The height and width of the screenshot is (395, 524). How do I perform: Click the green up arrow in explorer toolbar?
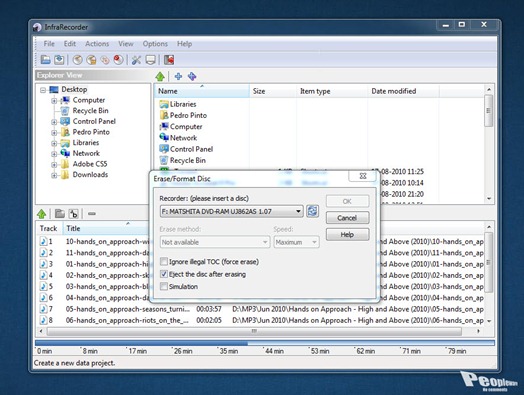click(x=160, y=77)
